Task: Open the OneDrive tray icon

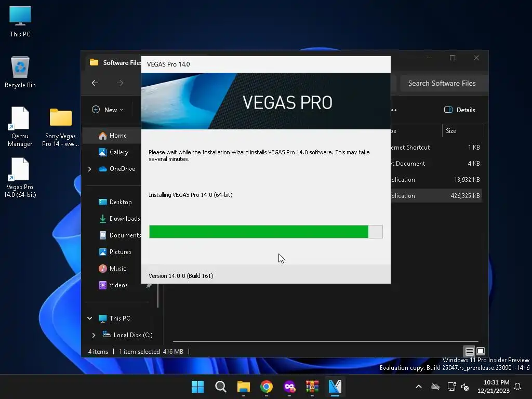Action: pos(435,387)
